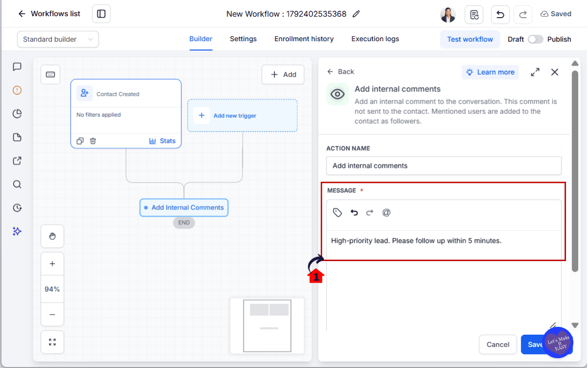Open the workflow notes document icon

point(474,14)
